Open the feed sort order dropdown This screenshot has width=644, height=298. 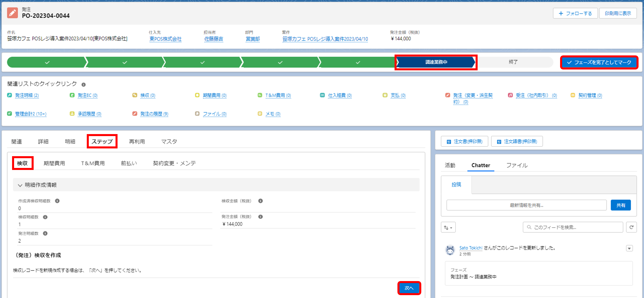click(x=448, y=228)
